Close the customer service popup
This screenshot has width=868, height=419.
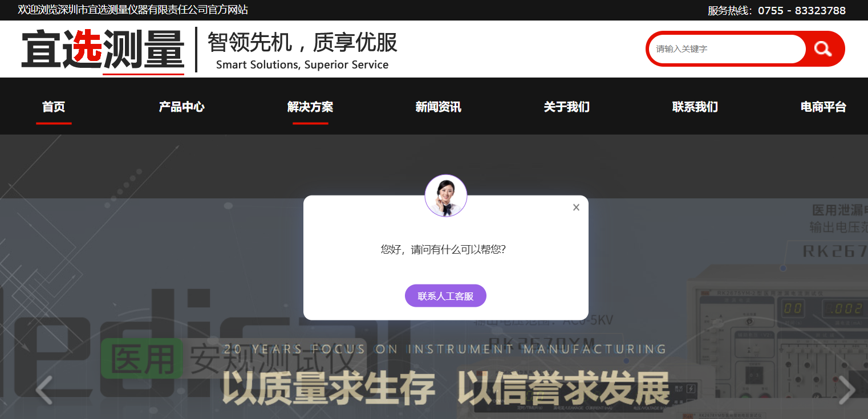click(576, 208)
